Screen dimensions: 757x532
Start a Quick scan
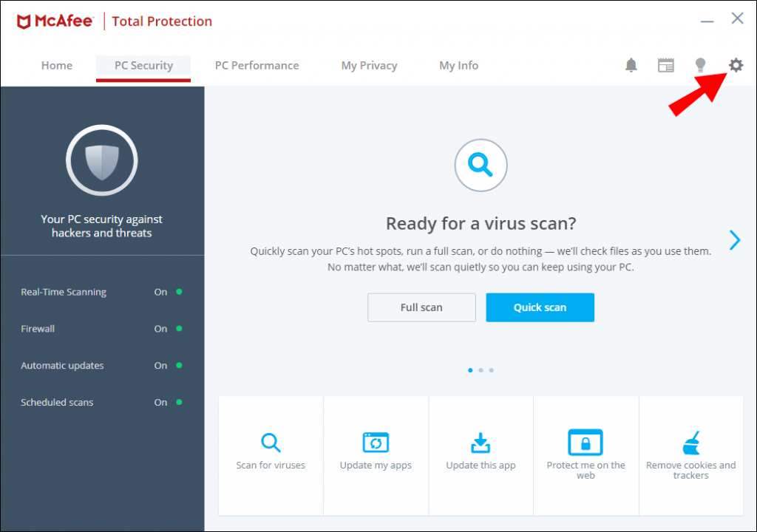[x=540, y=307]
